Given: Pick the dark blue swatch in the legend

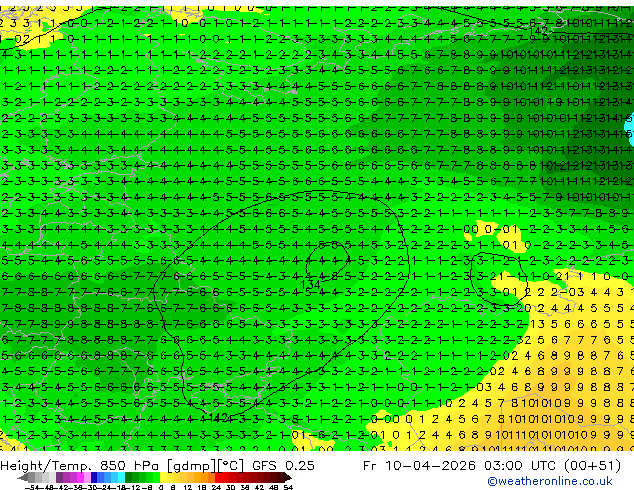Looking at the screenshot, I should (x=94, y=477).
